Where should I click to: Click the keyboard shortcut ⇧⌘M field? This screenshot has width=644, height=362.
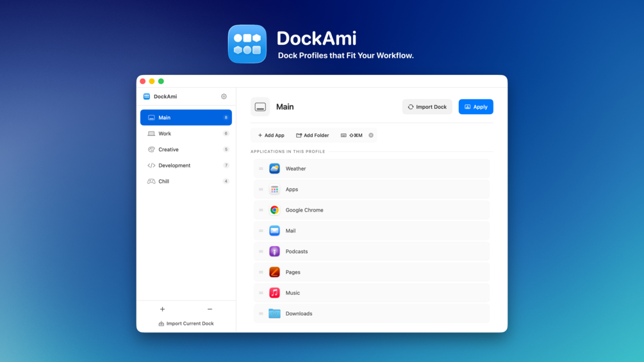352,135
